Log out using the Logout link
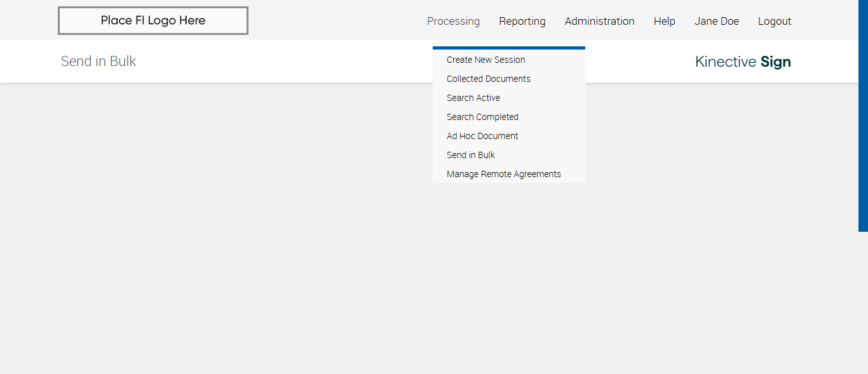This screenshot has height=374, width=868. coord(774,21)
